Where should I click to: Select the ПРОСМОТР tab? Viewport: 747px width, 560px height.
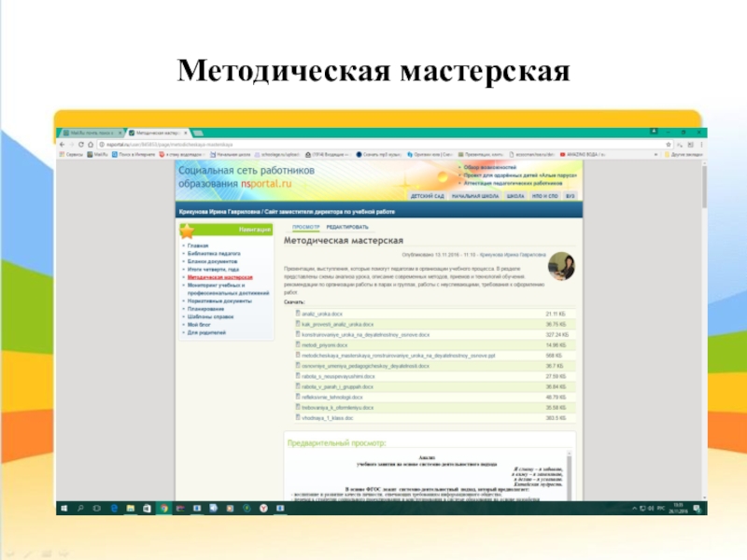pyautogui.click(x=305, y=227)
